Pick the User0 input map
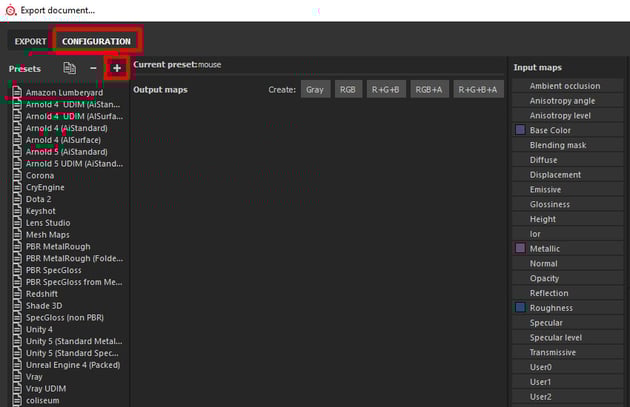Viewport: 630px width, 407px height. point(568,367)
